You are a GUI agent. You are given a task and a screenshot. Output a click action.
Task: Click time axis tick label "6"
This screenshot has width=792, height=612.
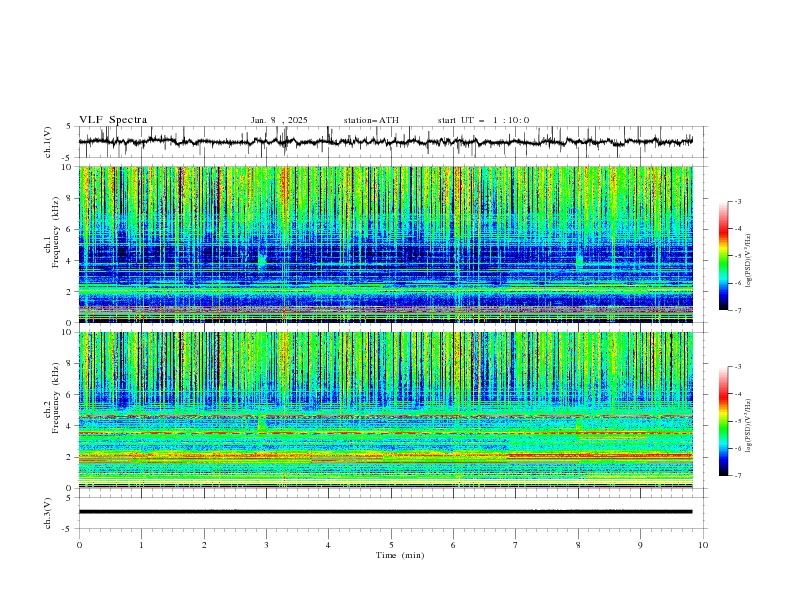[453, 545]
